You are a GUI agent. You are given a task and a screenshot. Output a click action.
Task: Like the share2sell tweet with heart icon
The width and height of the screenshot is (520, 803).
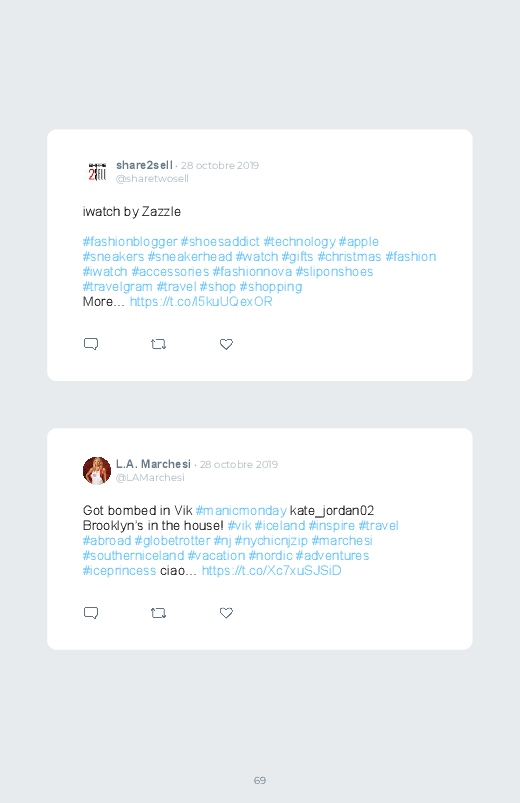(226, 344)
